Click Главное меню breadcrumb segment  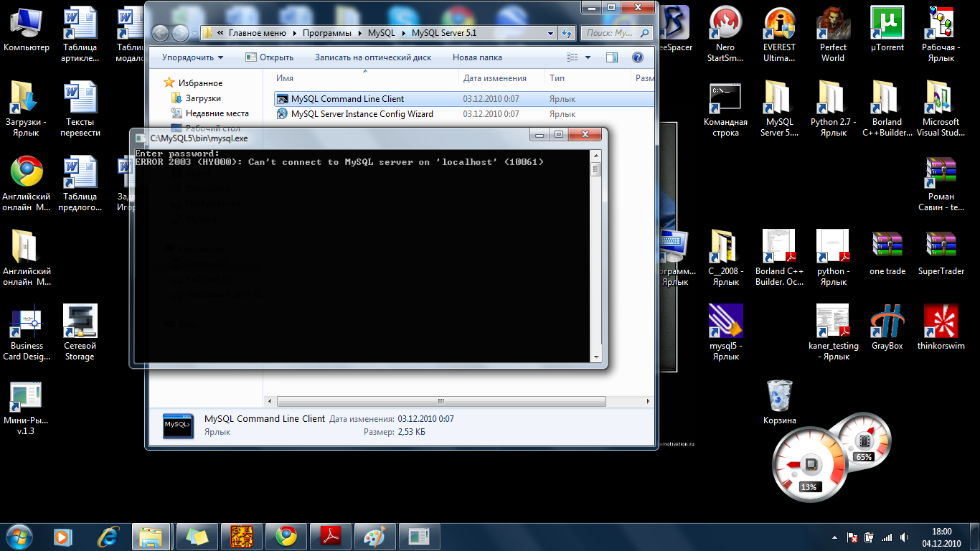[x=258, y=33]
